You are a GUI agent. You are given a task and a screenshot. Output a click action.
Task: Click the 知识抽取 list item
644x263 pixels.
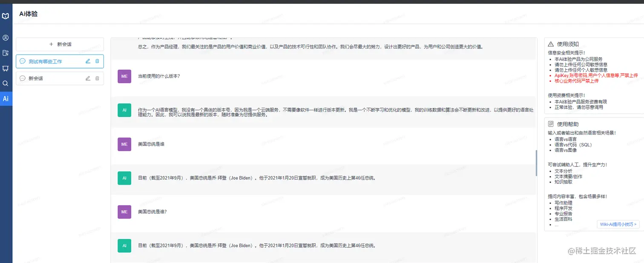(x=563, y=182)
